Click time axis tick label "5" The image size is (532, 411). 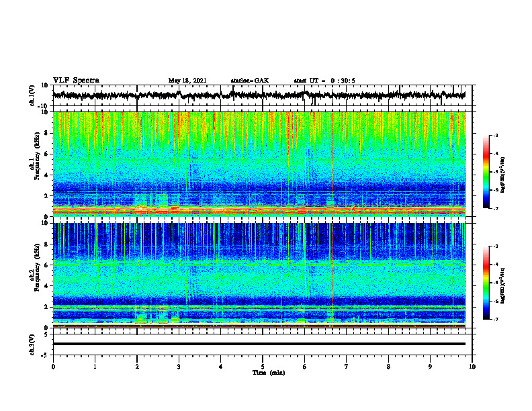(x=263, y=367)
